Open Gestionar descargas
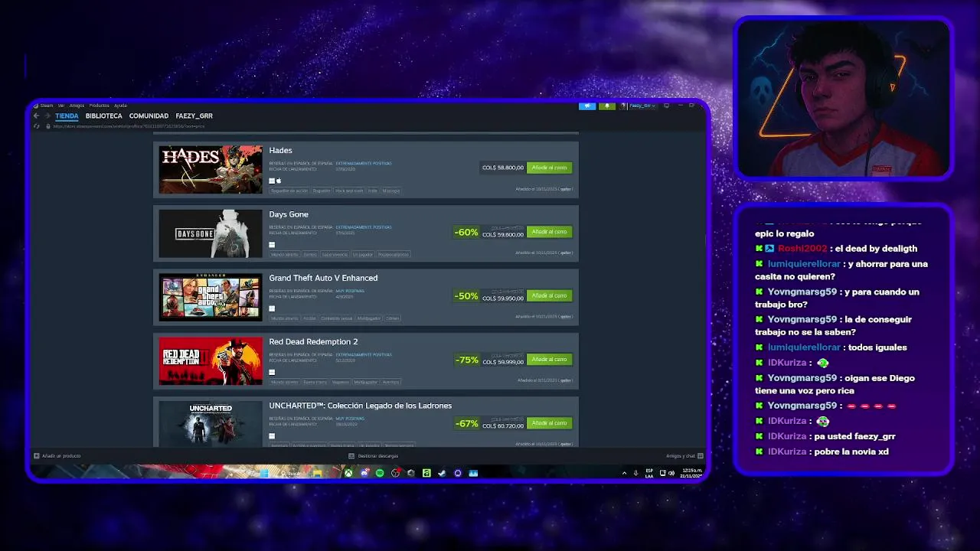This screenshot has height=551, width=980. tap(377, 455)
